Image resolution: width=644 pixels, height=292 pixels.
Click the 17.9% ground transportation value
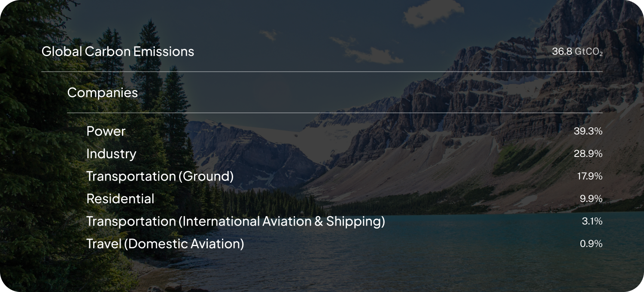pyautogui.click(x=589, y=176)
